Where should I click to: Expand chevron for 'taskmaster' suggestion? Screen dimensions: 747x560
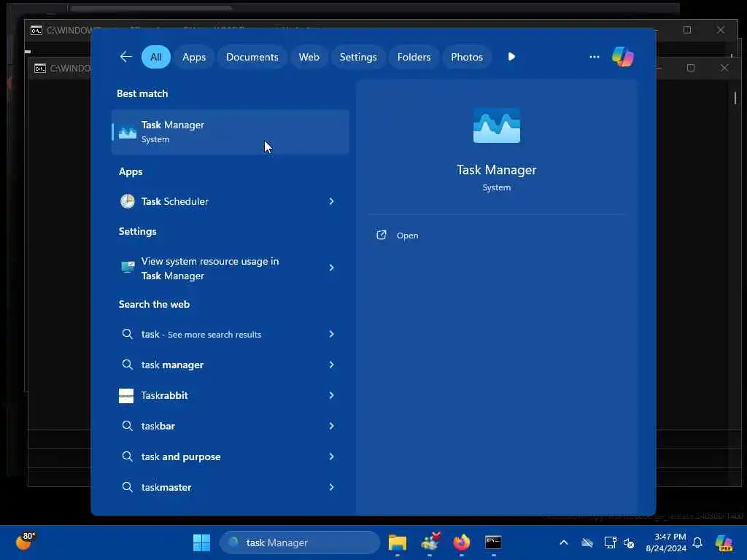(x=331, y=487)
